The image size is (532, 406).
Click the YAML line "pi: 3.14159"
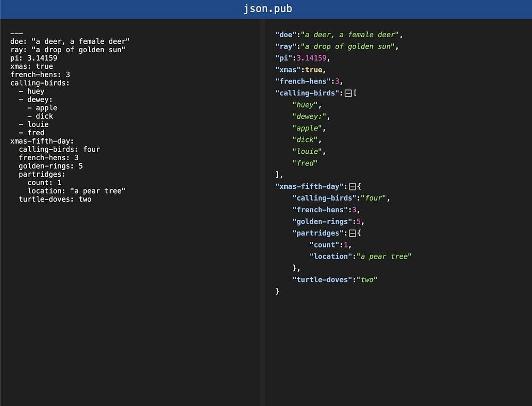[x=34, y=58]
